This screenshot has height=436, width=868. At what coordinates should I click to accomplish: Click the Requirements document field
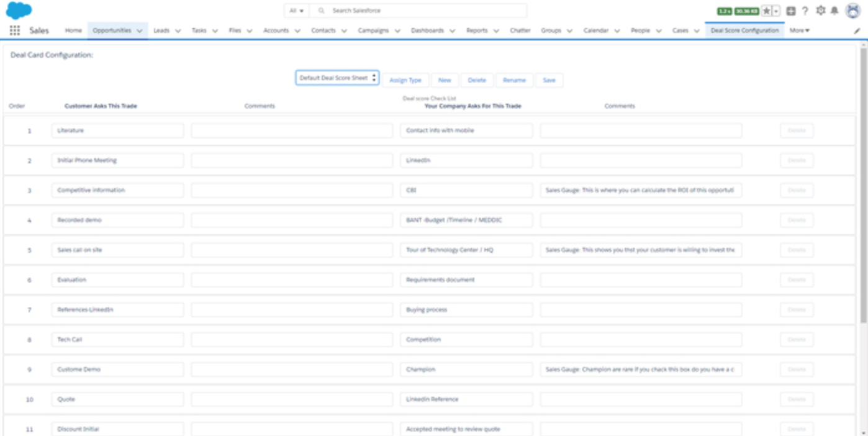466,279
